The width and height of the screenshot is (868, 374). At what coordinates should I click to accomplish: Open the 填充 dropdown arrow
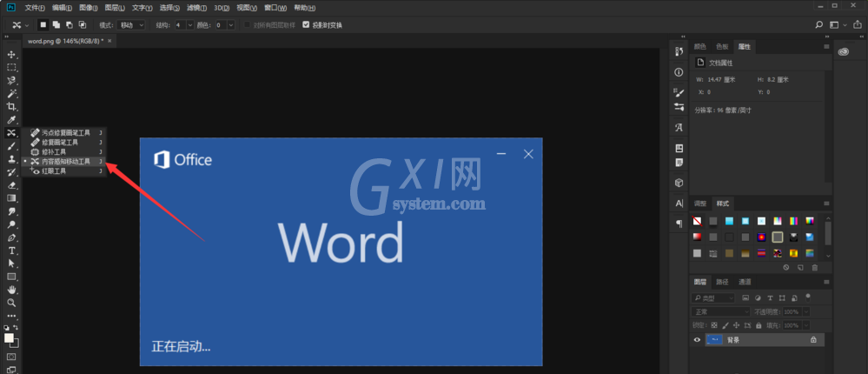[805, 325]
